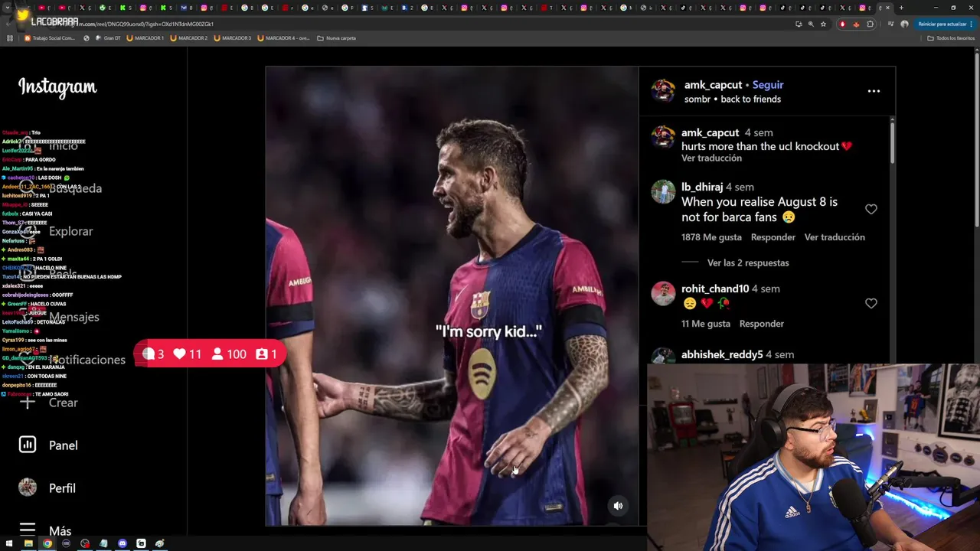Viewport: 980px width, 551px height.
Task: View '11 Me gusta' on rohit_chand10 comment
Action: 706,324
